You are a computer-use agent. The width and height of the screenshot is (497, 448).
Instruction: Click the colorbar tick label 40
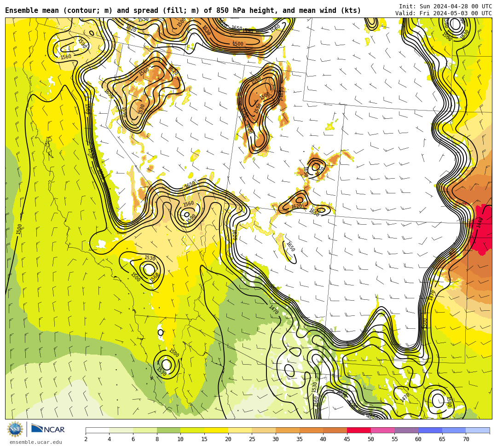pos(324,439)
